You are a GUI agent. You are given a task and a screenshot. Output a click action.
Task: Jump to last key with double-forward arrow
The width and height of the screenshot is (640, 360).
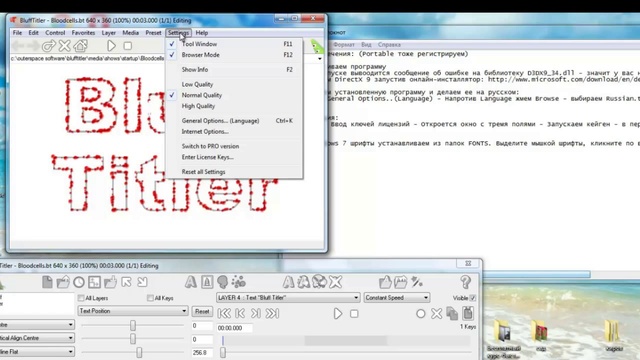(x=272, y=313)
